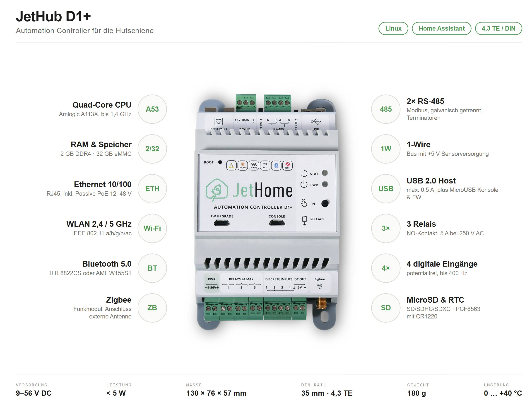Click the 'Quad-Core CPU' heading
This screenshot has width=532, height=412.
pyautogui.click(x=102, y=105)
